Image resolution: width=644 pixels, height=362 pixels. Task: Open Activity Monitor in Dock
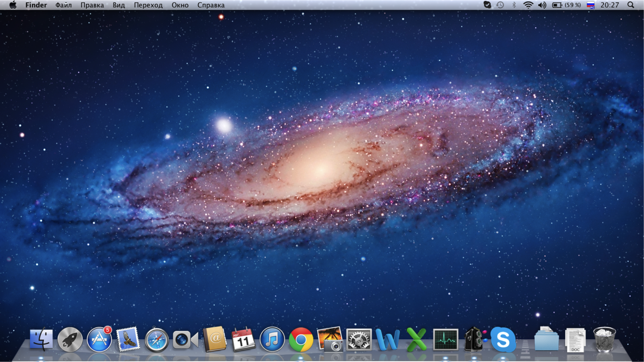click(x=445, y=340)
